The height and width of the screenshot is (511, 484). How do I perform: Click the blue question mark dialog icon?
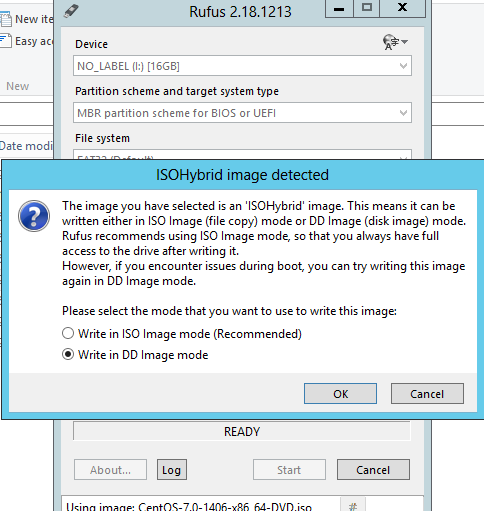tap(34, 216)
